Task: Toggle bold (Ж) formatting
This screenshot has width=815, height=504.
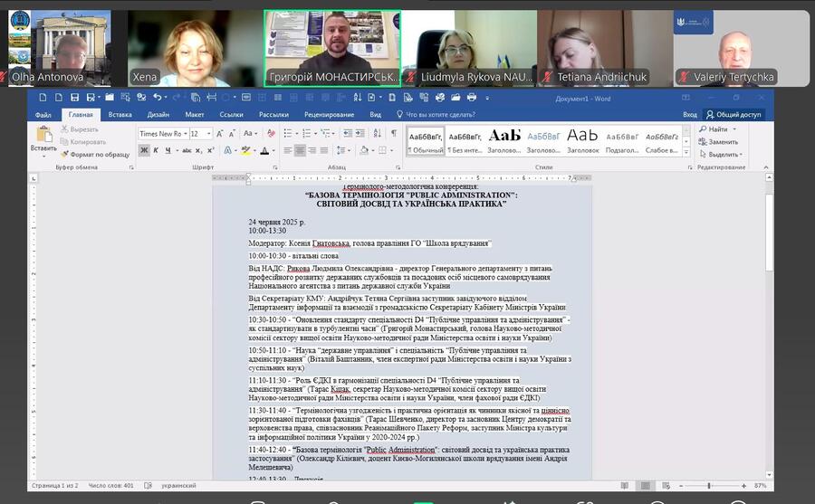Action: coord(144,151)
